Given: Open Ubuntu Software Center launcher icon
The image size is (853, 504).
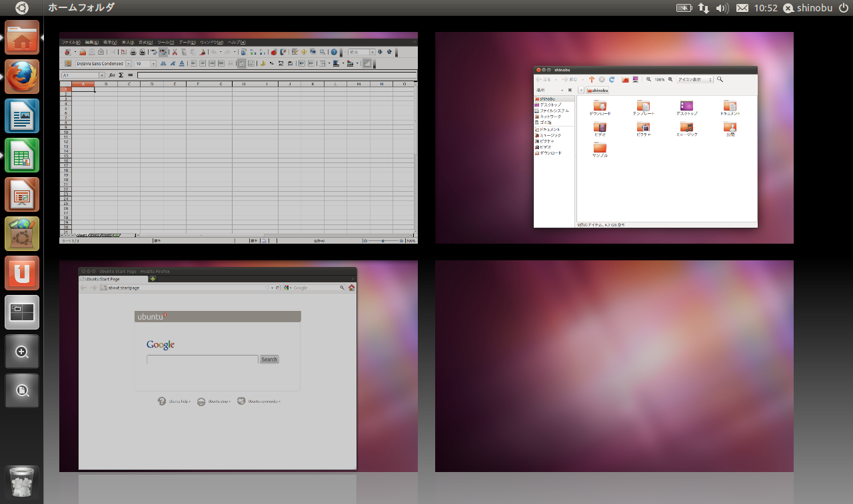Looking at the screenshot, I should click(x=22, y=234).
